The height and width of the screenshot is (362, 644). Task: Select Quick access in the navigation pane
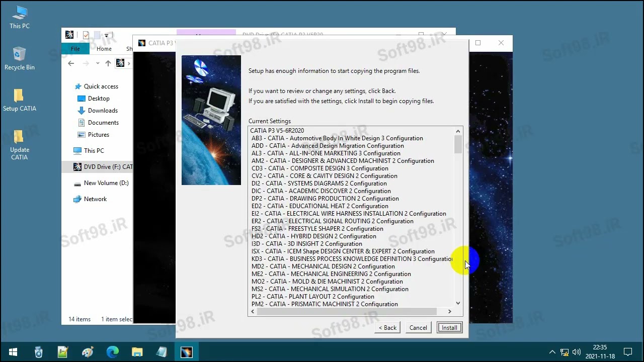pos(96,86)
